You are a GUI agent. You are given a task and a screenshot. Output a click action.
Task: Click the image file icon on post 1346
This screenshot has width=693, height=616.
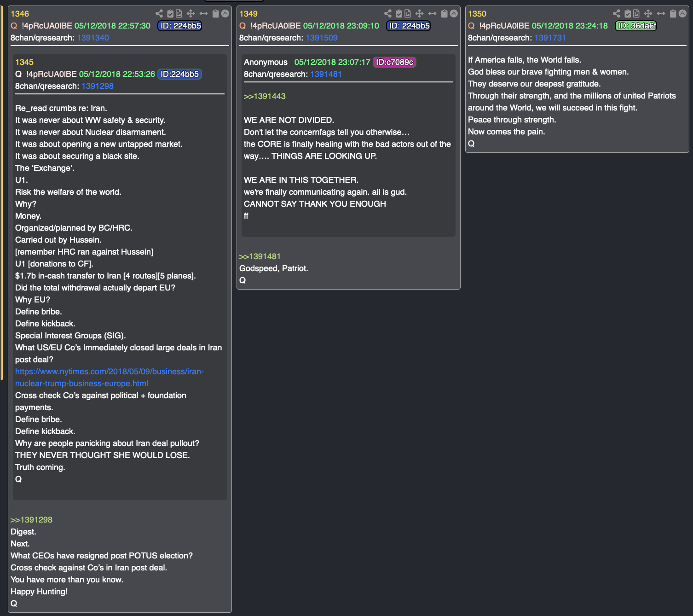coord(179,14)
